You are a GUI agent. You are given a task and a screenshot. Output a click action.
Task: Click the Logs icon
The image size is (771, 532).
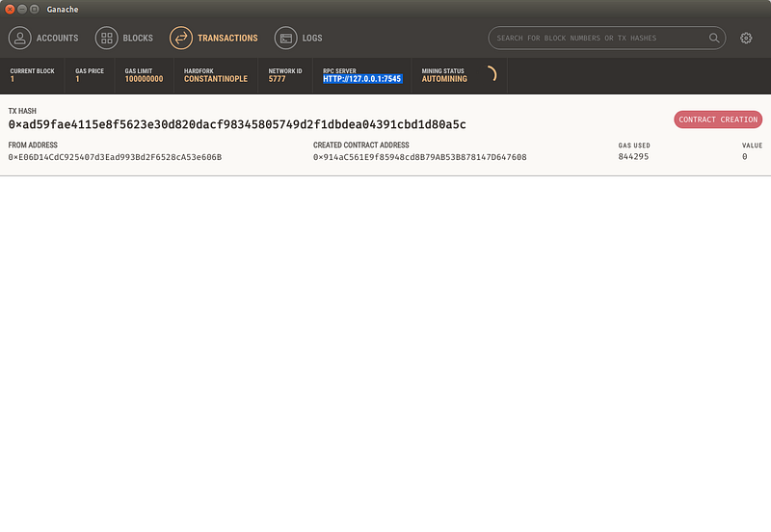tap(285, 38)
